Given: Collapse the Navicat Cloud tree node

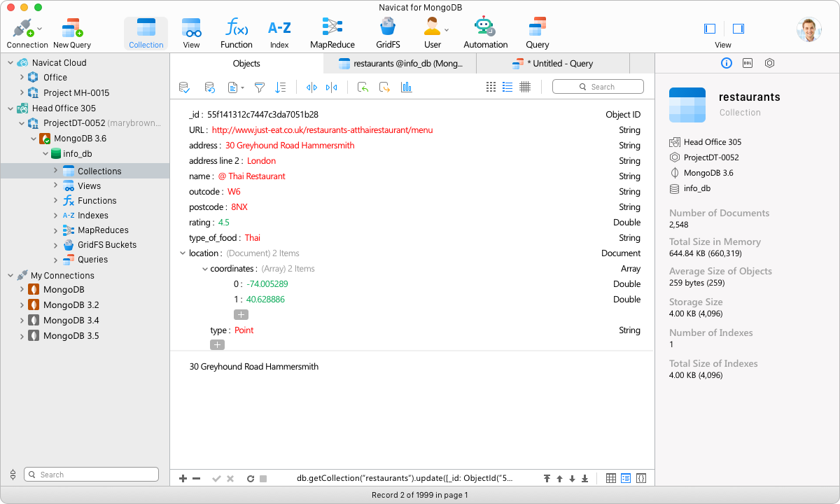Looking at the screenshot, I should coord(10,63).
